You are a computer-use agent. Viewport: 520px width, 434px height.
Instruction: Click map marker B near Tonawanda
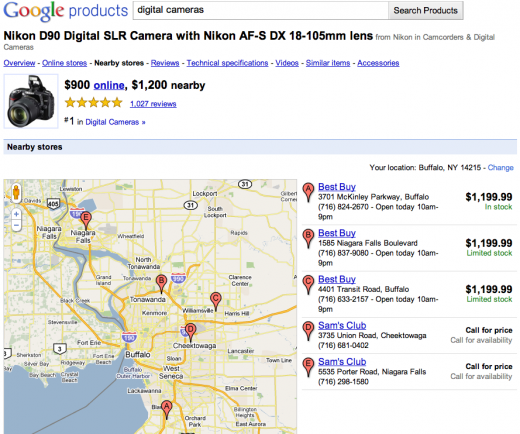pyautogui.click(x=161, y=284)
